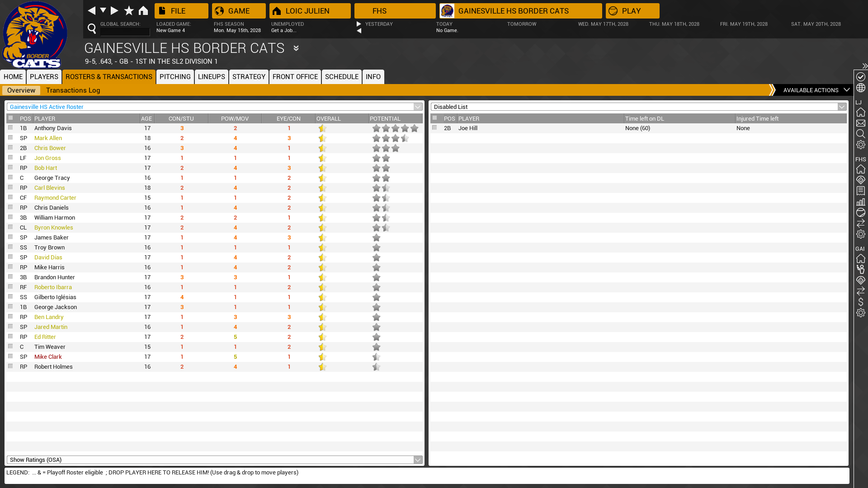The height and width of the screenshot is (488, 868).
Task: Open player Mark Allen's profile link
Action: point(48,138)
